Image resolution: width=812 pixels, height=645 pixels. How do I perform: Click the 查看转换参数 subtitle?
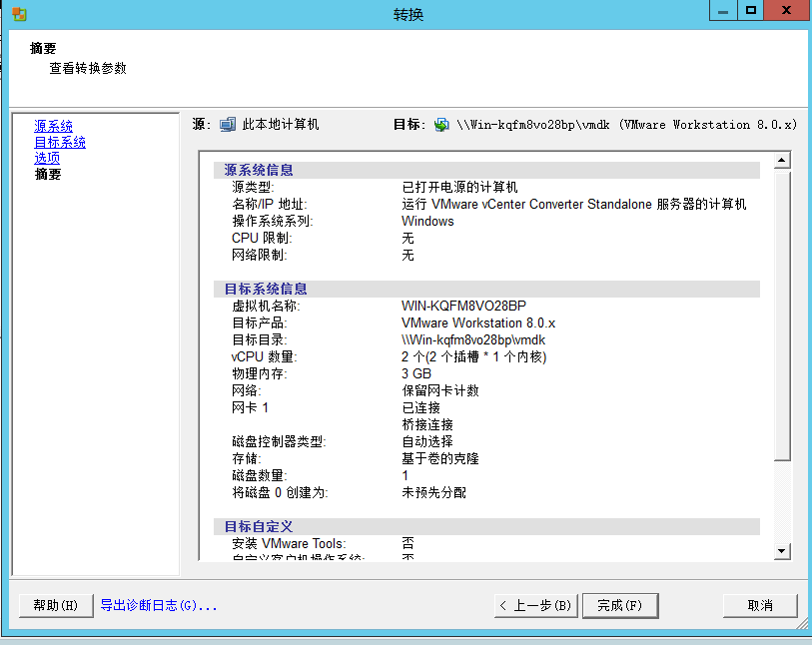88,68
